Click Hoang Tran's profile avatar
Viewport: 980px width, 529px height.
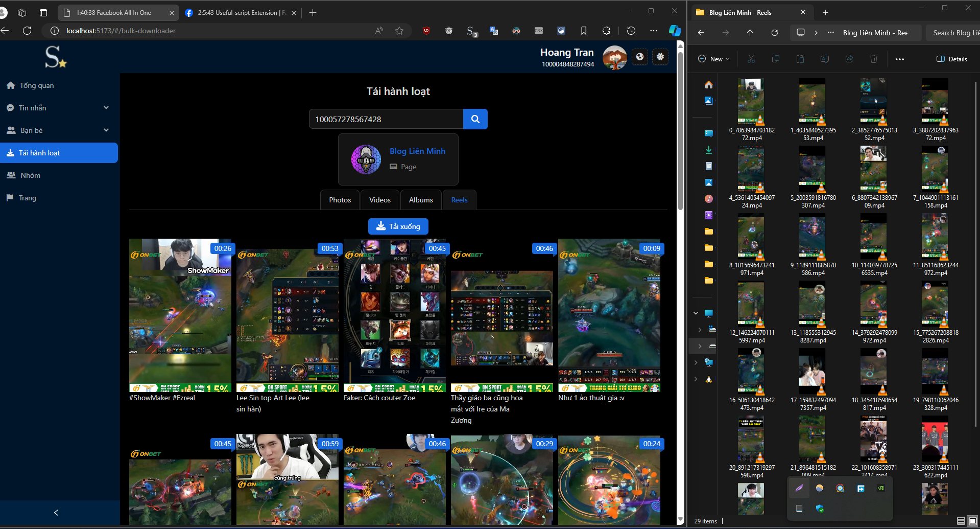pos(614,57)
